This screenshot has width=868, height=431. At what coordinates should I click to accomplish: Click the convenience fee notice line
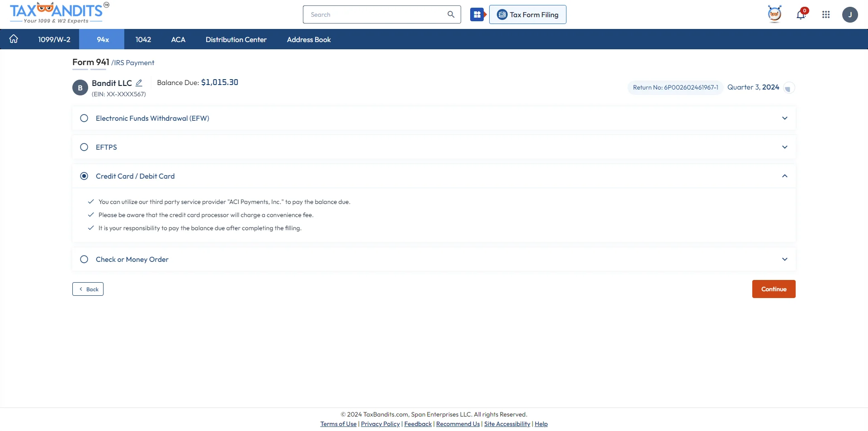[x=206, y=215]
